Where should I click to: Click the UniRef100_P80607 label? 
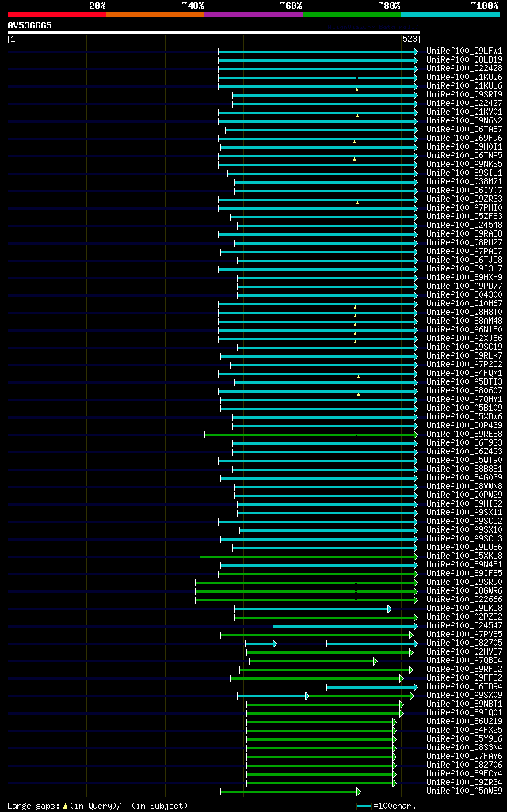[x=464, y=390]
